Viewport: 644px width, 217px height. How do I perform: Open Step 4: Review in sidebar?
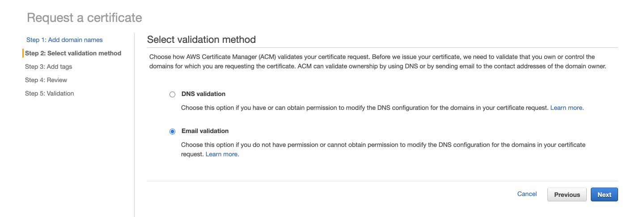click(46, 80)
